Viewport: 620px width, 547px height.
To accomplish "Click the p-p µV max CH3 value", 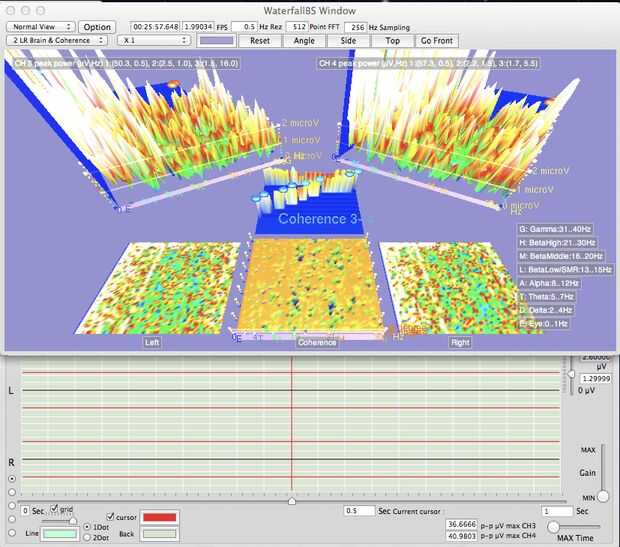I will tap(462, 524).
